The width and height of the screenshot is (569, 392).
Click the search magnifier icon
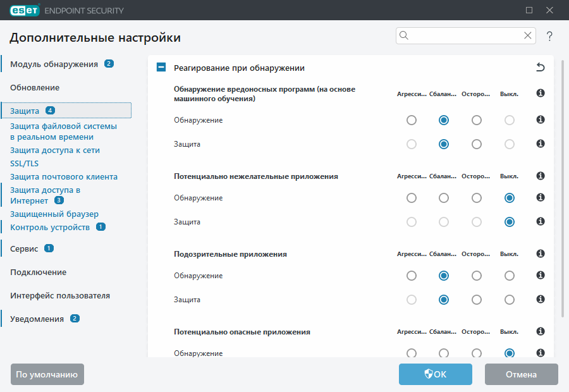pyautogui.click(x=403, y=35)
